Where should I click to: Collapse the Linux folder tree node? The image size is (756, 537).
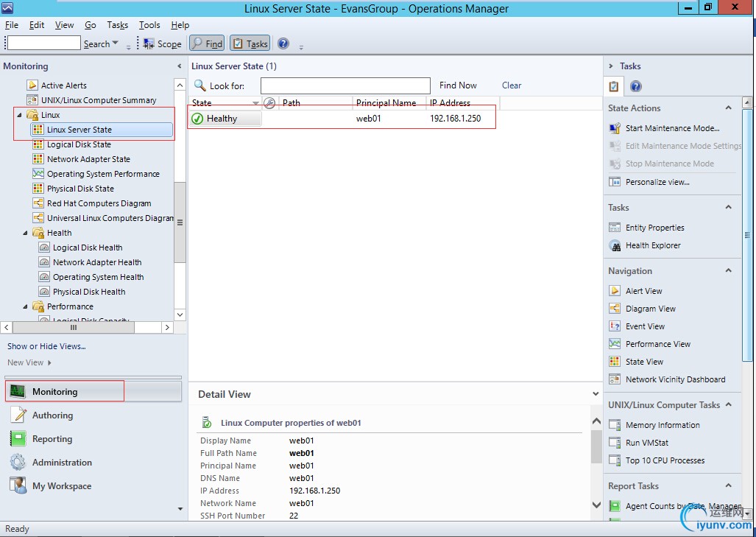(20, 115)
